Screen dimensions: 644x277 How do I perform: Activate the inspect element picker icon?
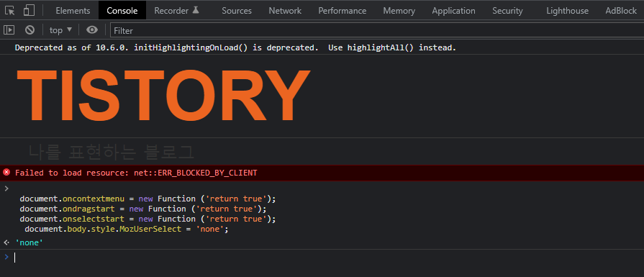click(x=10, y=10)
